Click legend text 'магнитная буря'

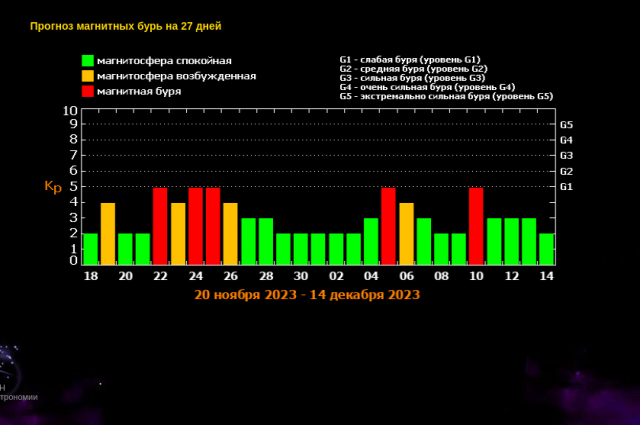[x=139, y=91]
